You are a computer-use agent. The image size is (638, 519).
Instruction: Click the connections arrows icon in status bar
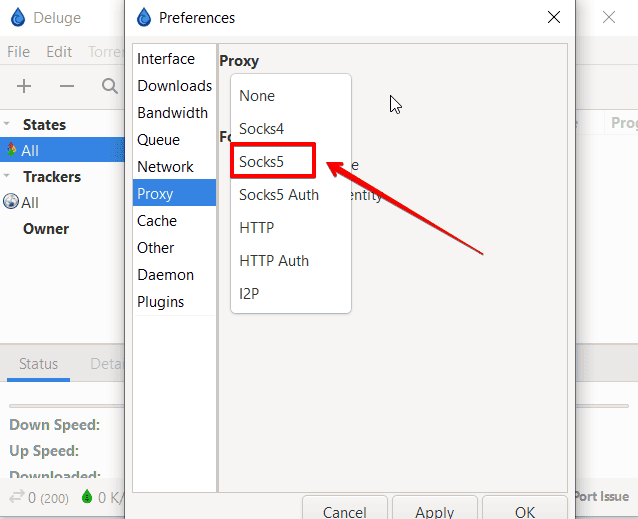pos(16,496)
